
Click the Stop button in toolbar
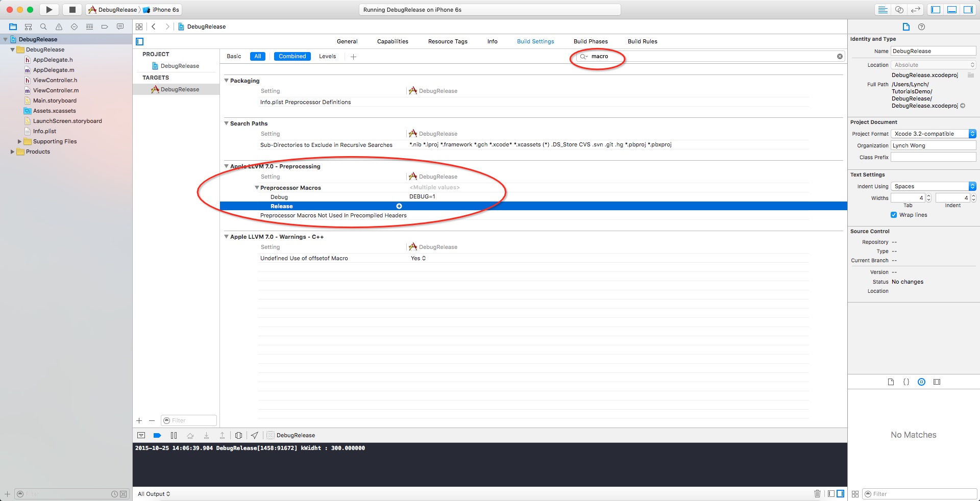72,10
